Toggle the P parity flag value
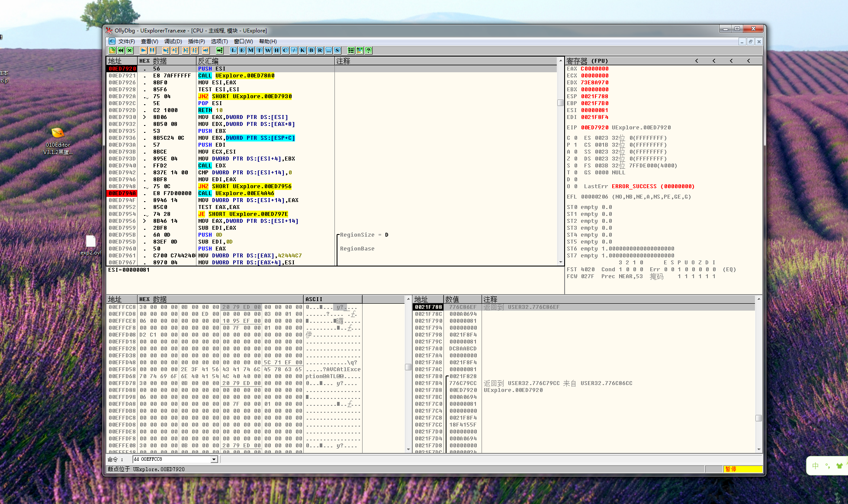848x504 pixels. click(576, 145)
